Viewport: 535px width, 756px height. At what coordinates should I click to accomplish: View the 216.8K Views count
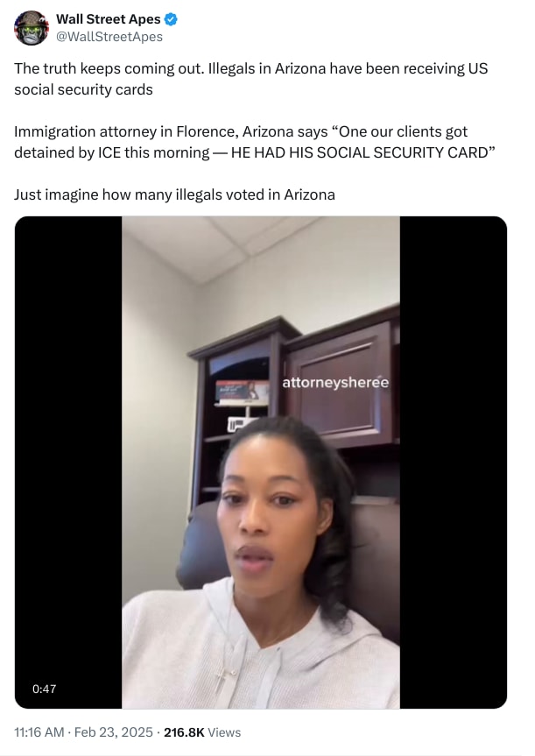(202, 732)
